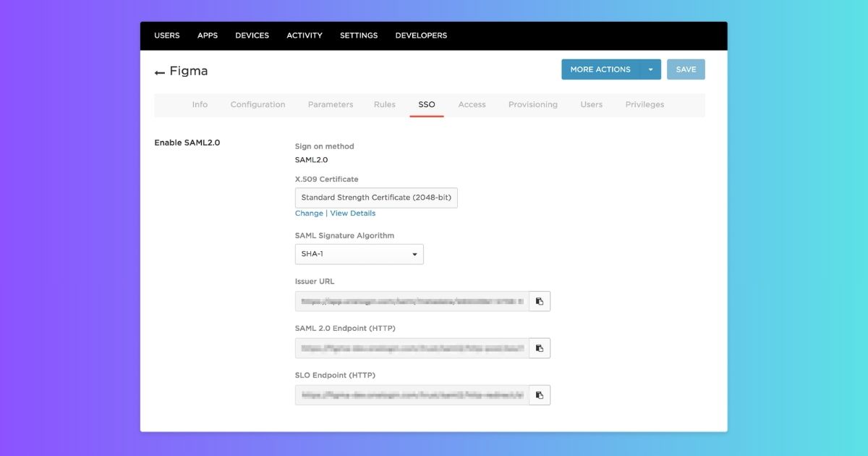Open the Users tab of the app
This screenshot has width=868, height=456.
(x=592, y=105)
